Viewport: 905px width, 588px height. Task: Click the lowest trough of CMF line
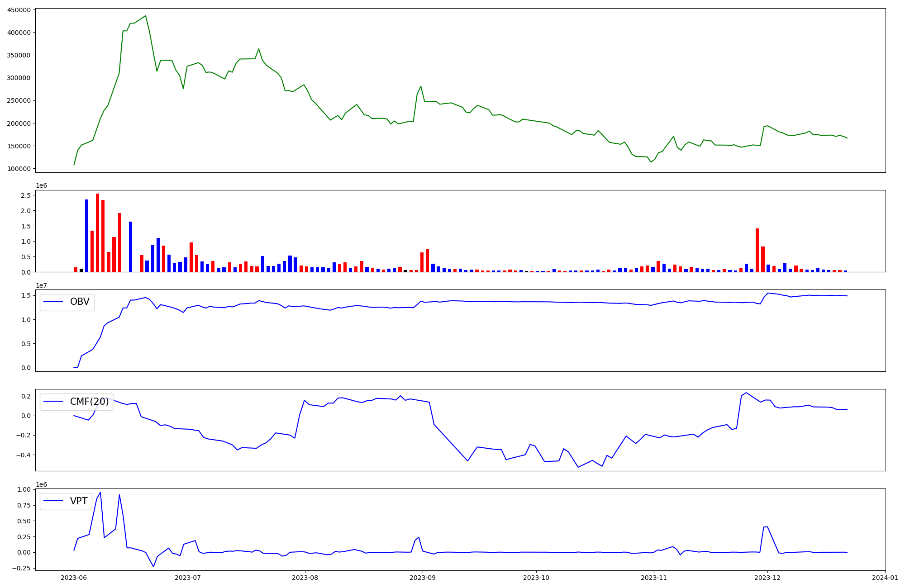[x=578, y=467]
